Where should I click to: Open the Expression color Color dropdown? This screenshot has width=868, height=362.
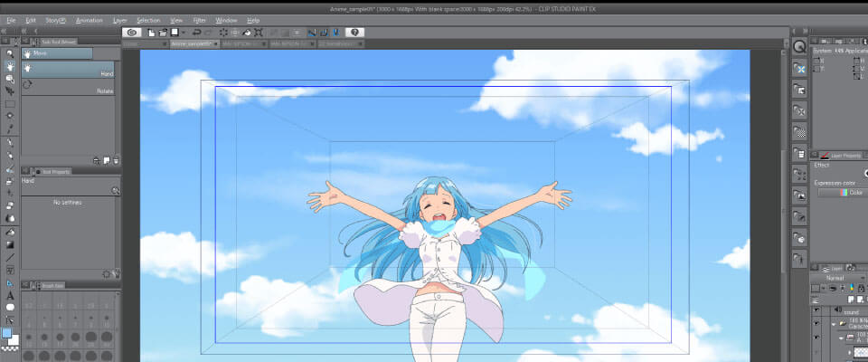click(843, 193)
